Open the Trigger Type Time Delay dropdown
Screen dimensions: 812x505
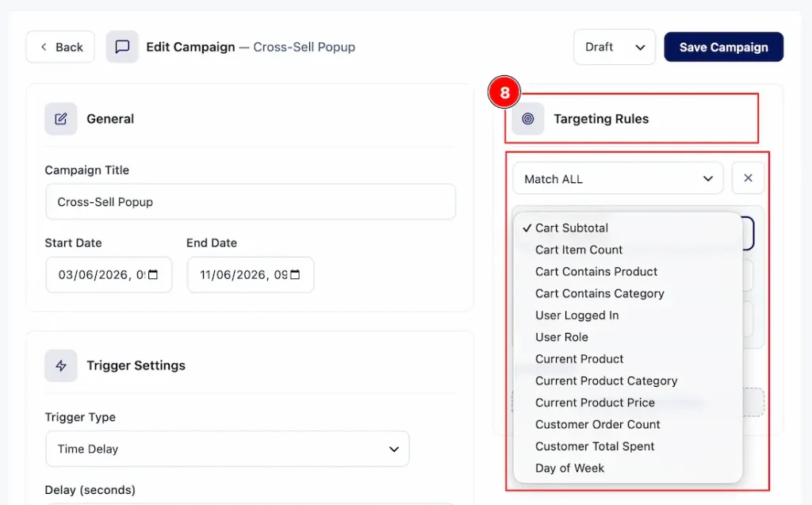pyautogui.click(x=228, y=449)
